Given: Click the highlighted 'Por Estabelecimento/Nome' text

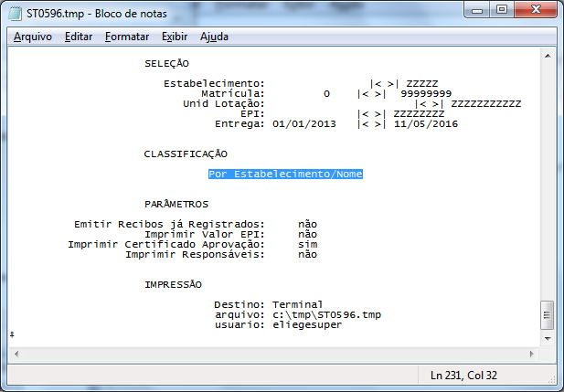Looking at the screenshot, I should coord(285,174).
